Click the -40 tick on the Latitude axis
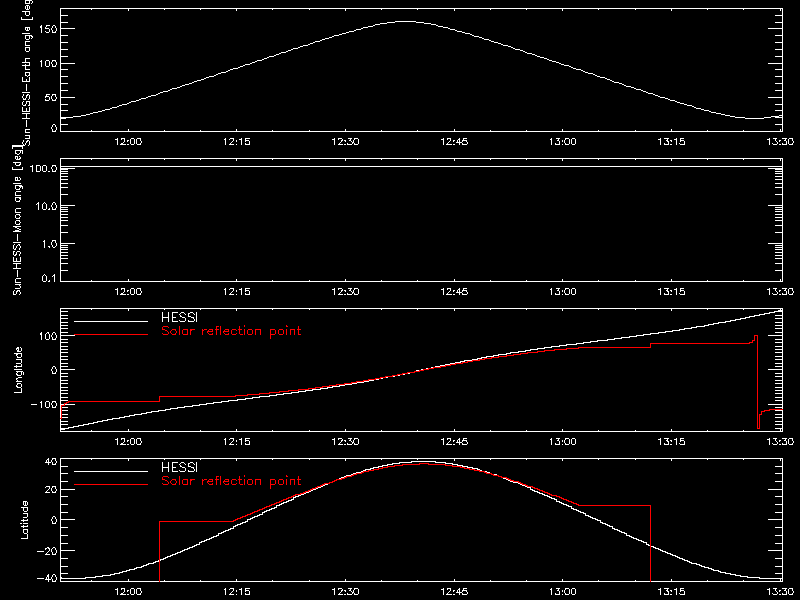 (x=47, y=578)
